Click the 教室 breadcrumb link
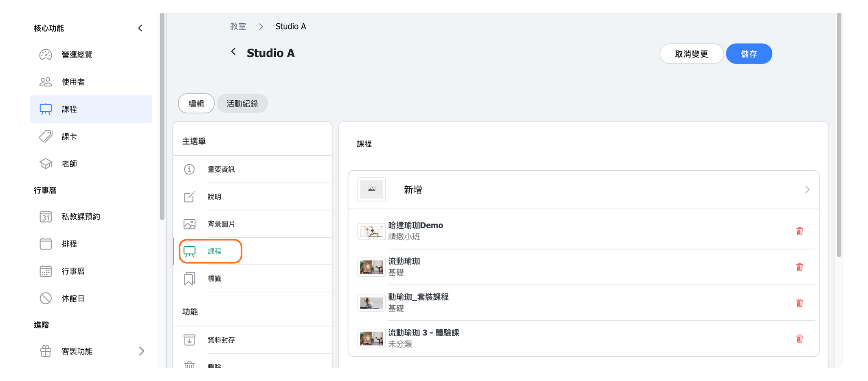868x381 pixels. tap(238, 27)
